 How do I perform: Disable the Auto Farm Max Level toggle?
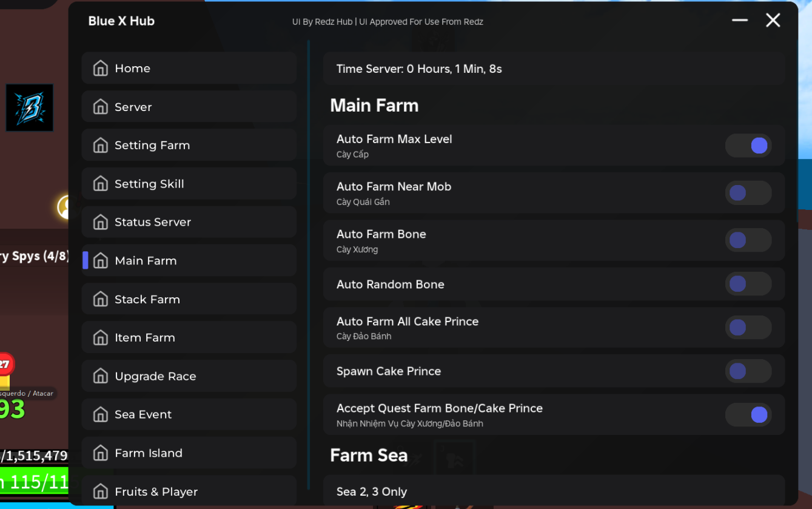pos(748,146)
